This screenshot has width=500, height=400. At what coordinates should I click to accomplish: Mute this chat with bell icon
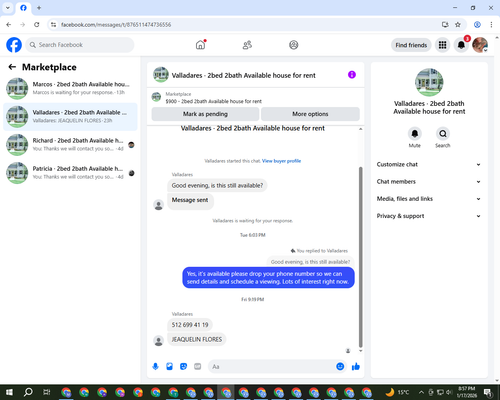pos(415,134)
